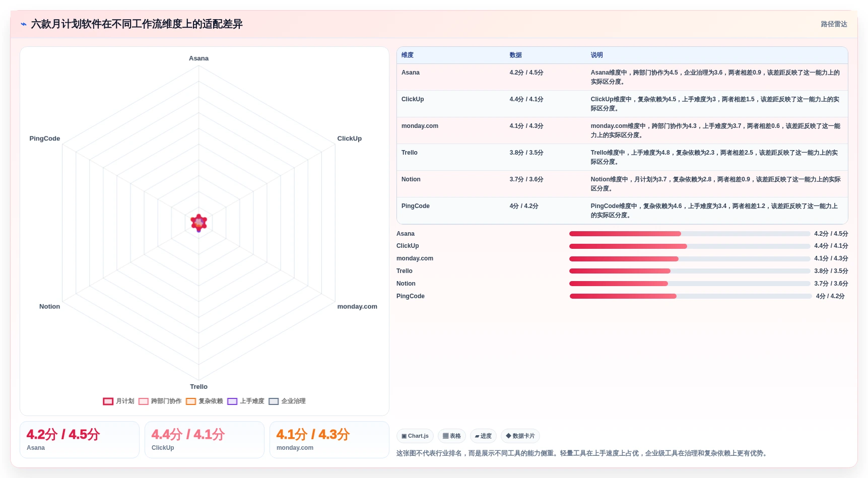Viewport: 868px width, 478px height.
Task: Toggle the 跨部门协作 legend series
Action: point(160,401)
